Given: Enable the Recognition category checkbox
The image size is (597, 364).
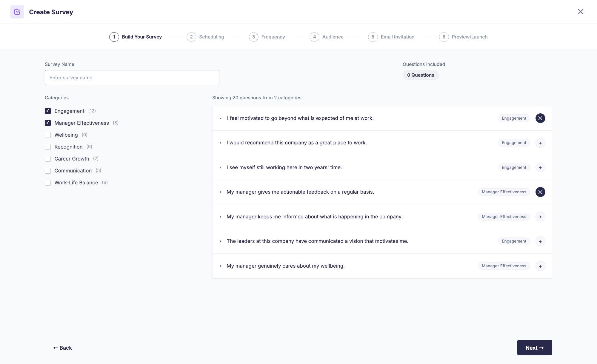Looking at the screenshot, I should pos(48,147).
